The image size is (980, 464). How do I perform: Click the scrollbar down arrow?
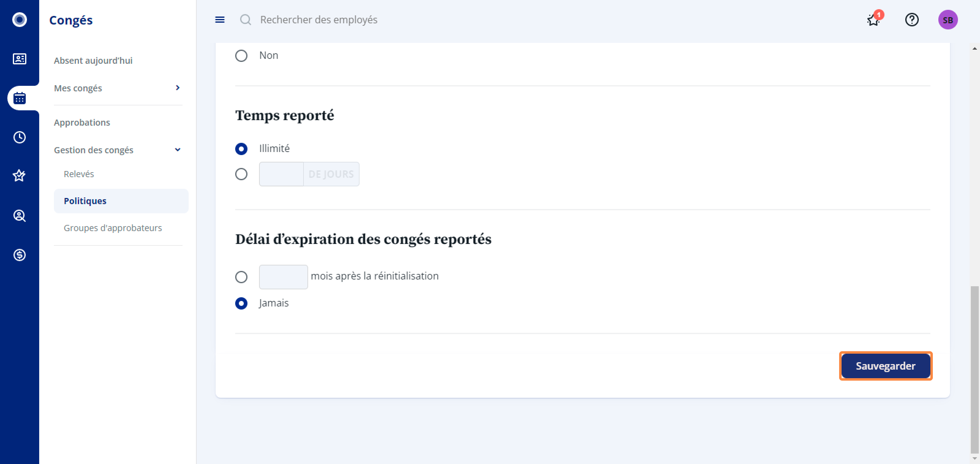click(974, 458)
